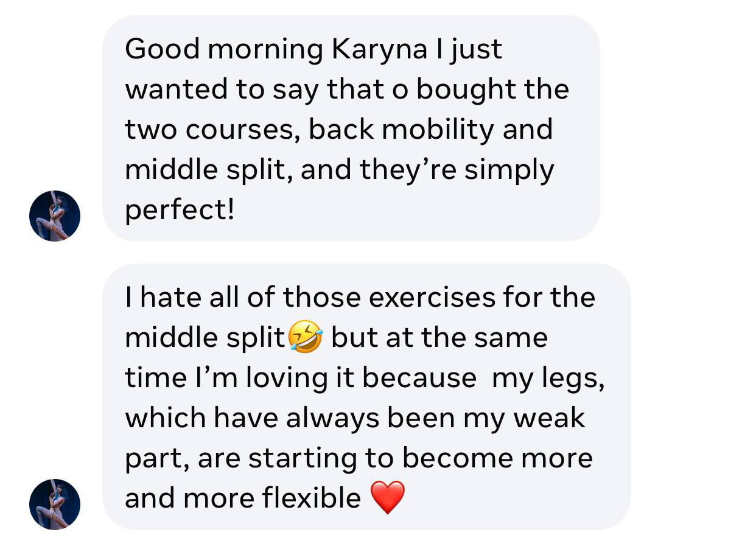The height and width of the screenshot is (552, 756).
Task: Click the word 'perfect!' in first message
Action: click(180, 211)
